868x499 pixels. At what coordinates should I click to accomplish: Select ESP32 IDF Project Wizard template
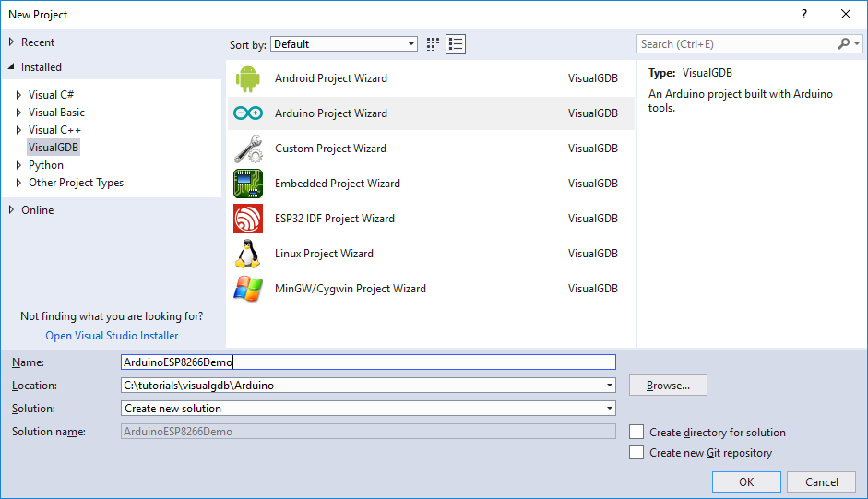coord(431,219)
